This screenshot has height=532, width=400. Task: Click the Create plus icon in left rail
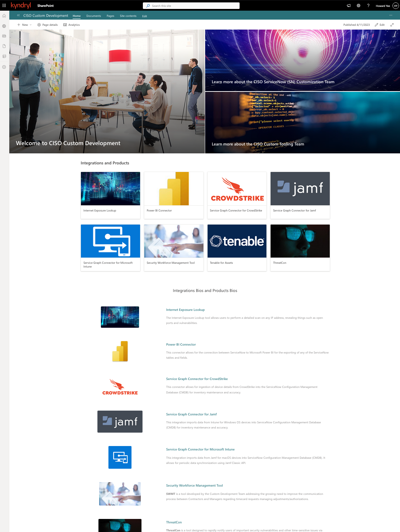(x=4, y=67)
